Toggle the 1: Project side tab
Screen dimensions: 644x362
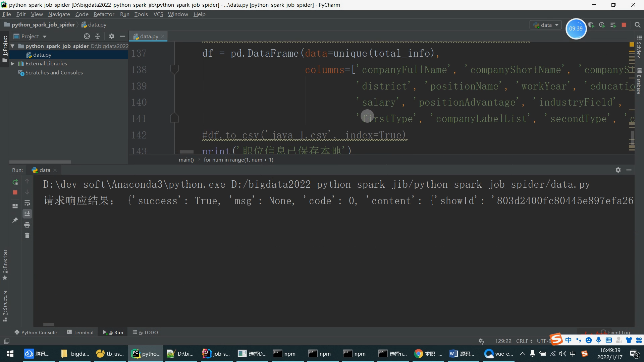point(5,49)
